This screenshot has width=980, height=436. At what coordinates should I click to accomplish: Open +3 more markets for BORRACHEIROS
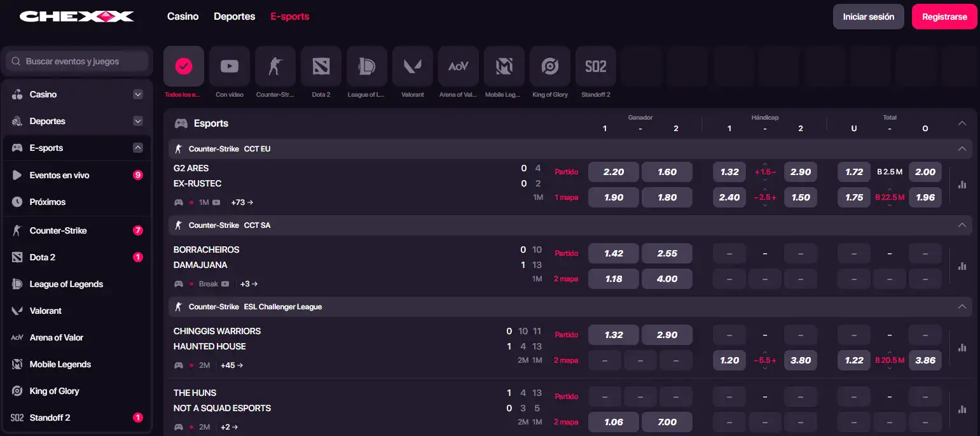coord(249,284)
